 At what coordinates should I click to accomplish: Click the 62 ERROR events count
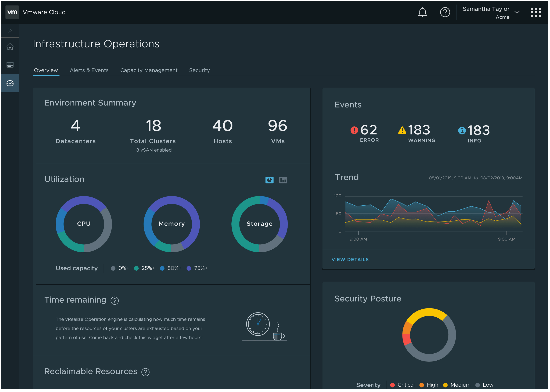click(368, 130)
